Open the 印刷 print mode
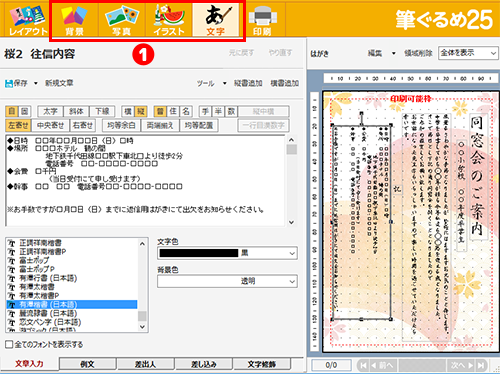 (263, 19)
